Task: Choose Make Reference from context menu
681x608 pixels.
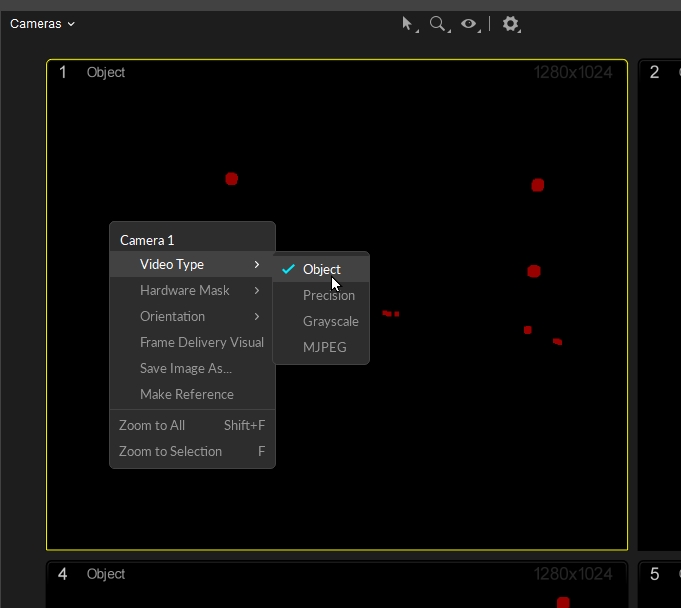Action: click(x=186, y=394)
